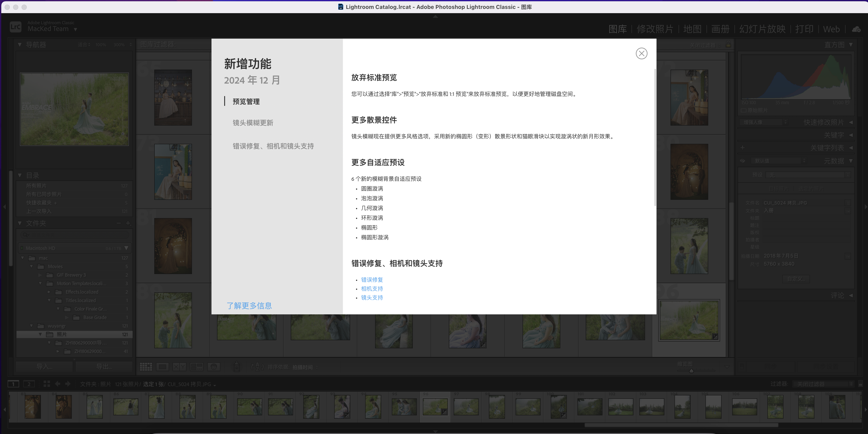Switch to loupe view in toolbar
The width and height of the screenshot is (868, 434).
(x=162, y=367)
